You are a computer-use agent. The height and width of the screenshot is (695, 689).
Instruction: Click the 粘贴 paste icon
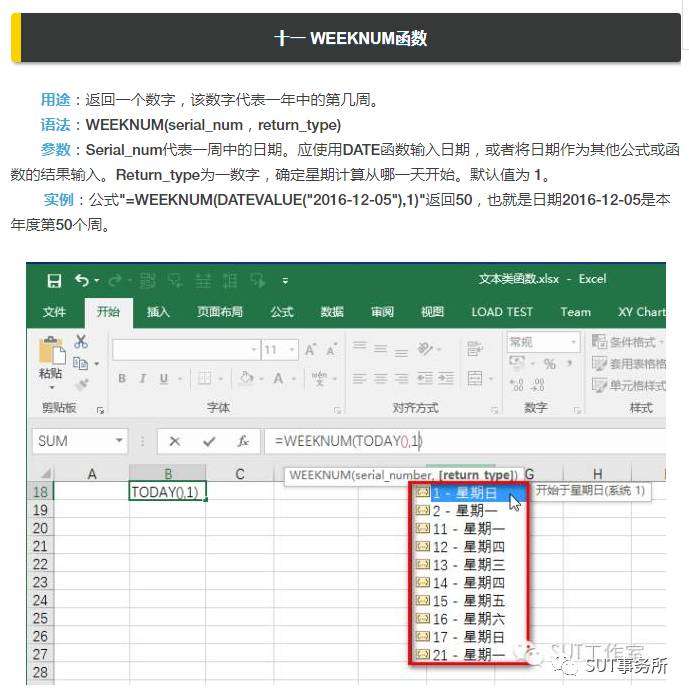(x=52, y=351)
